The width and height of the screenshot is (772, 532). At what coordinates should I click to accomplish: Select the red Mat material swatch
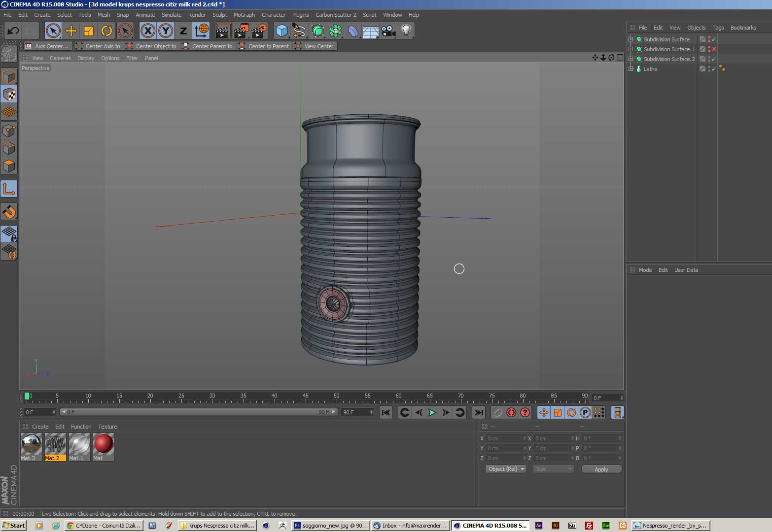tap(104, 444)
